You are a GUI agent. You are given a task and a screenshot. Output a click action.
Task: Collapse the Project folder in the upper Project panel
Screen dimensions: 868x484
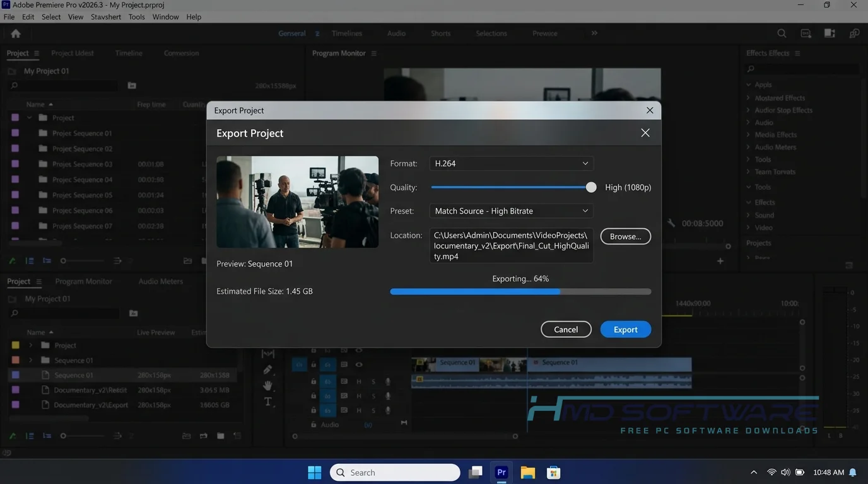pyautogui.click(x=29, y=118)
